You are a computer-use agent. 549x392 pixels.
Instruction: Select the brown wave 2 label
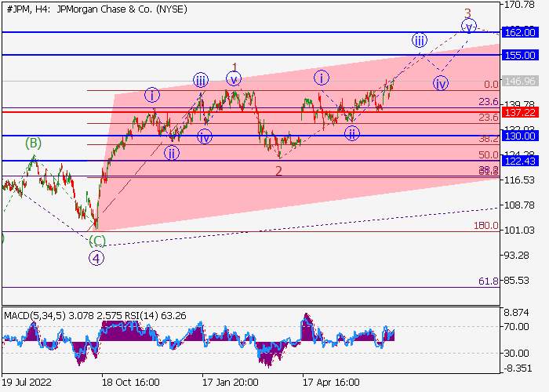click(278, 171)
